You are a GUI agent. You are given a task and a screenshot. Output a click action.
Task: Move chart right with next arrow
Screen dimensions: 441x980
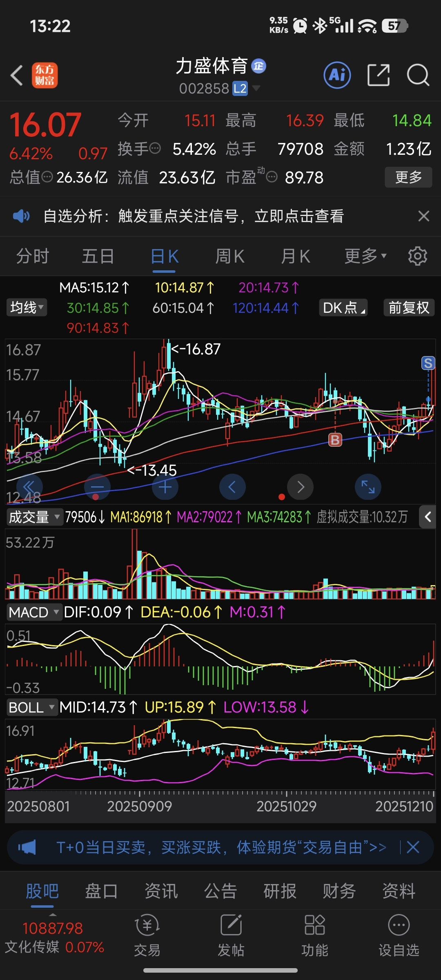click(300, 487)
